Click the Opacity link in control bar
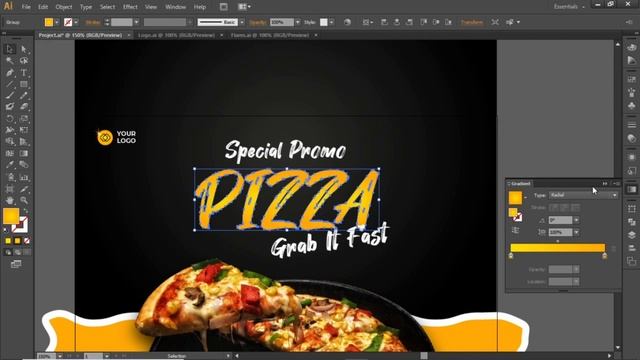The width and height of the screenshot is (640, 360). [x=258, y=22]
